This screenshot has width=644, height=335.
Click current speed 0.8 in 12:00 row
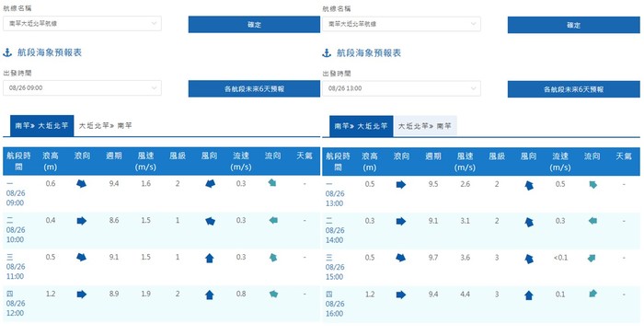tap(241, 294)
